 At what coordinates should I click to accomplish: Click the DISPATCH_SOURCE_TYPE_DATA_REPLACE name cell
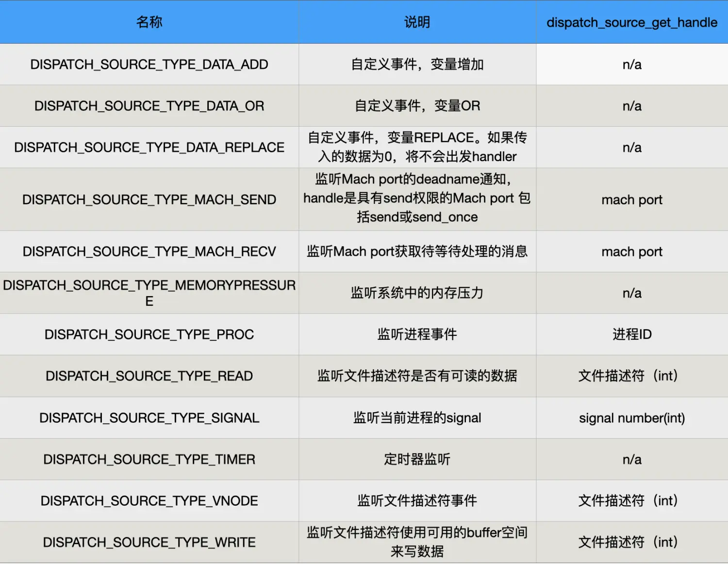(149, 148)
